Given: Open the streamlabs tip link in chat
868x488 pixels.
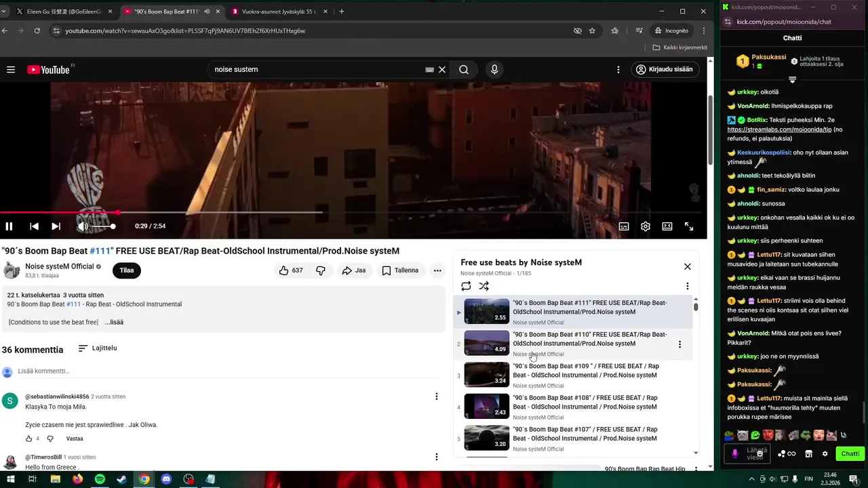Looking at the screenshot, I should coord(779,129).
